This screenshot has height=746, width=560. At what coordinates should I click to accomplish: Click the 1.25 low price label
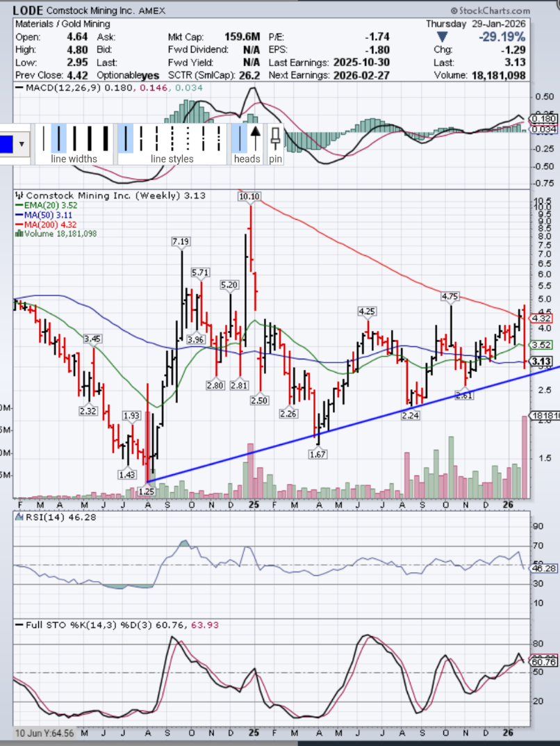147,492
